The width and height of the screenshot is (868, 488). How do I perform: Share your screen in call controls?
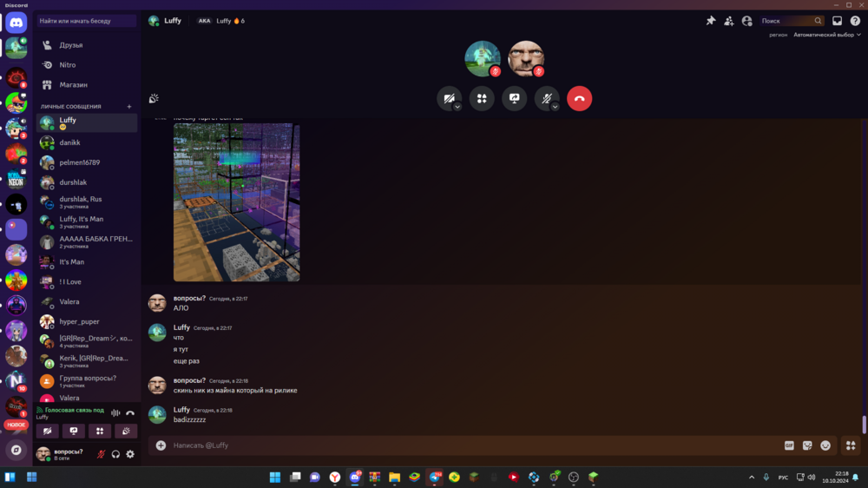514,99
